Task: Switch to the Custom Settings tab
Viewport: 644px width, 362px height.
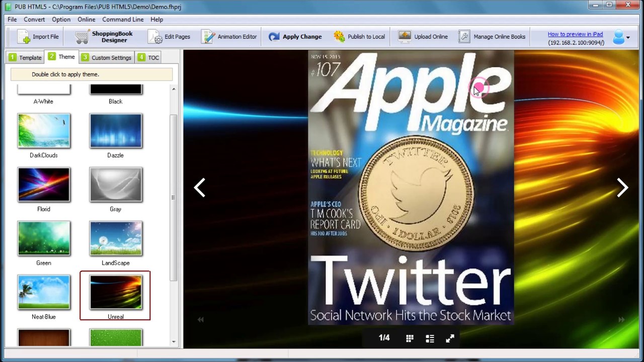Action: coord(107,57)
